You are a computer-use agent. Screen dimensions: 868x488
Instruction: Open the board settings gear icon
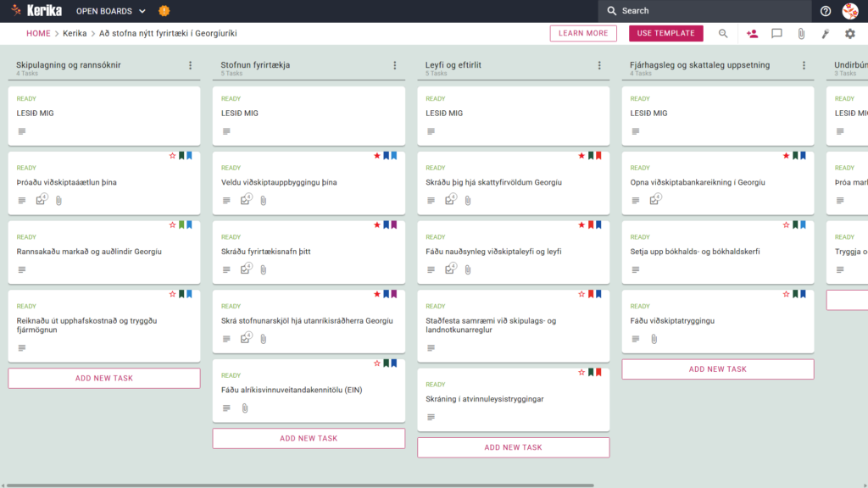849,34
